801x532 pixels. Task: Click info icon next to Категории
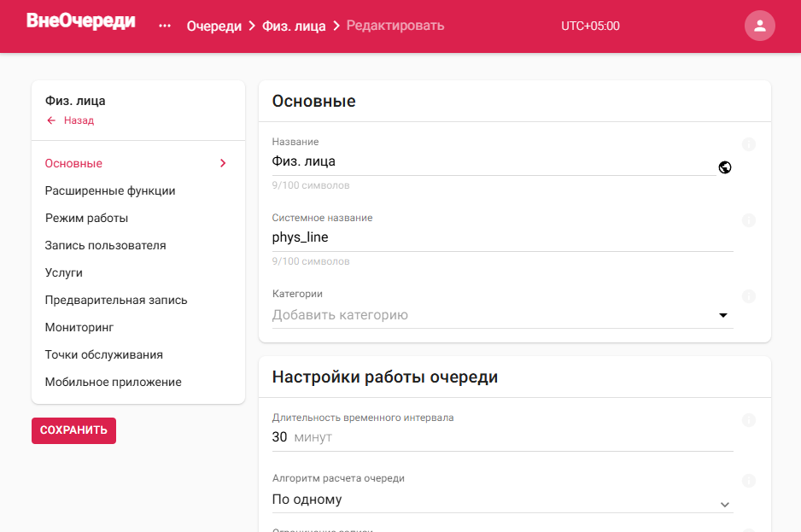[748, 296]
